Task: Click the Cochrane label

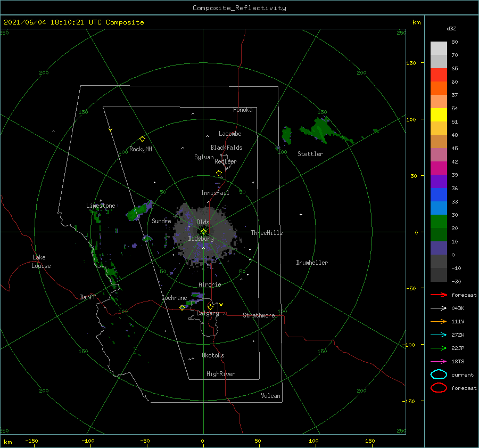Action: click(x=174, y=298)
